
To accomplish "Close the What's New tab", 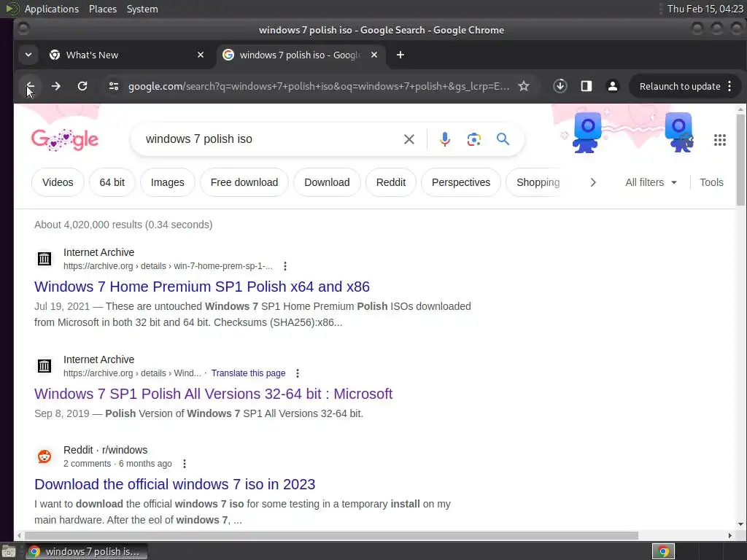I will coord(201,55).
